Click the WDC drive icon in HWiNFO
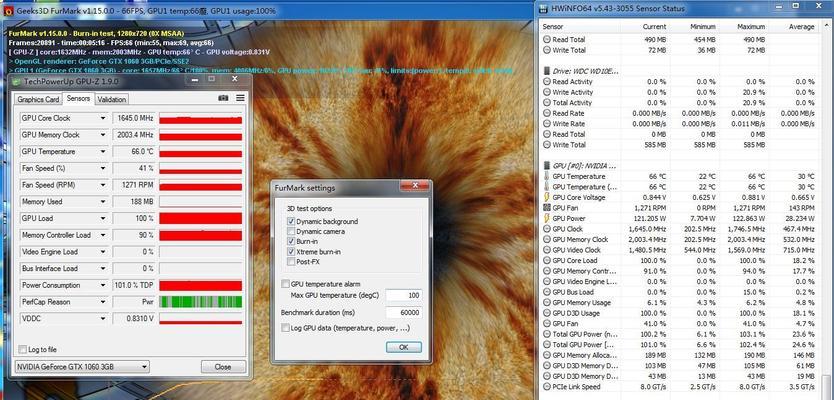The height and width of the screenshot is (400, 834). point(547,71)
